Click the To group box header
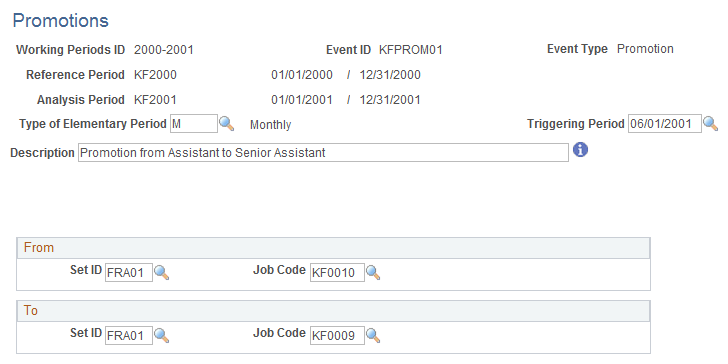This screenshot has height=364, width=728. coord(333,311)
